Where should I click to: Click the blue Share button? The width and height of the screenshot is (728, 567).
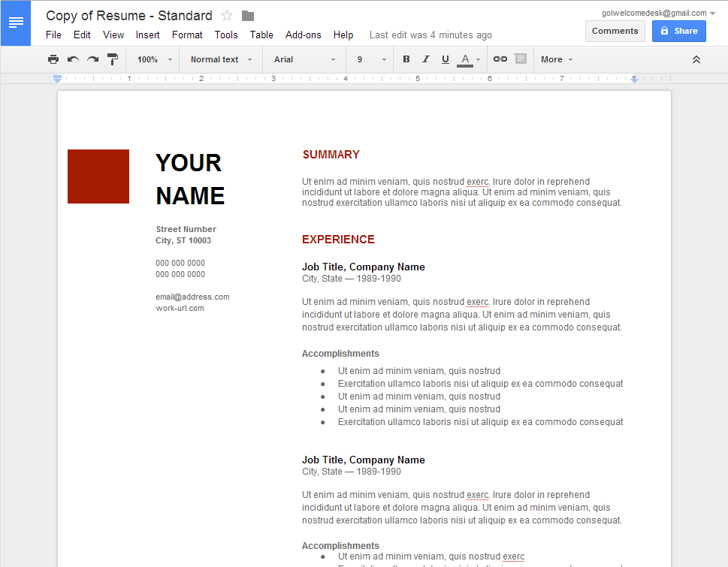678,31
